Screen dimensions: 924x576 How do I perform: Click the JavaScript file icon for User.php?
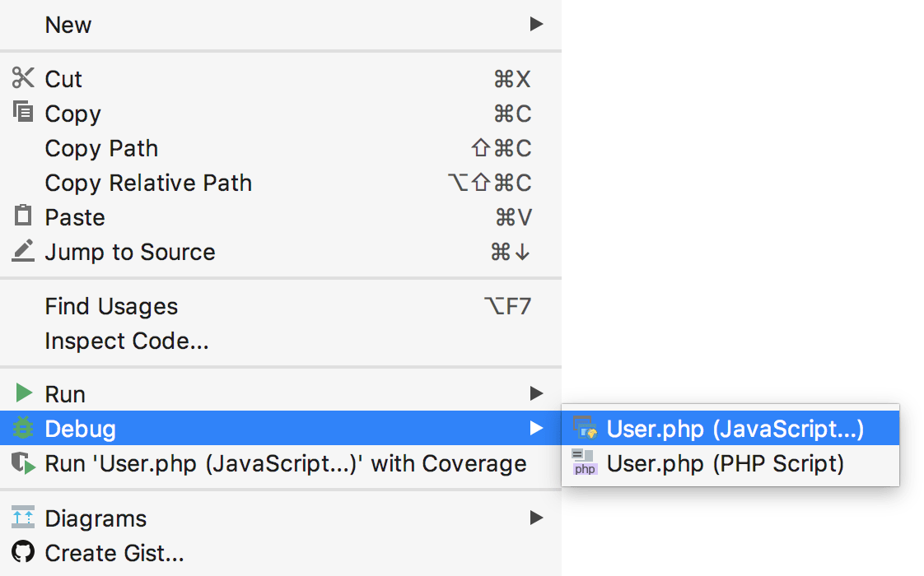(585, 428)
